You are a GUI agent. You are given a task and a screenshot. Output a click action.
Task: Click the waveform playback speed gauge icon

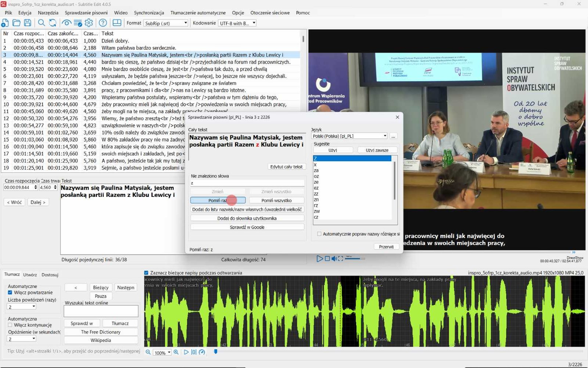click(202, 352)
